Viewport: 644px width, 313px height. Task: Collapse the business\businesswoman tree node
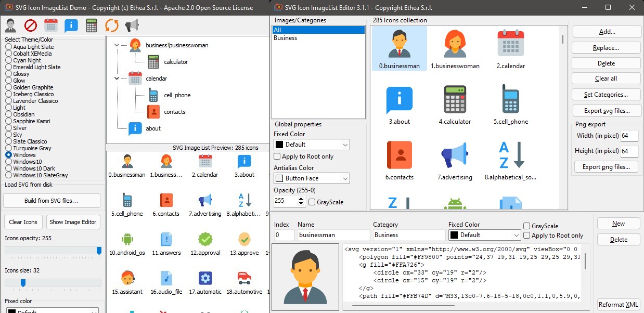point(116,45)
